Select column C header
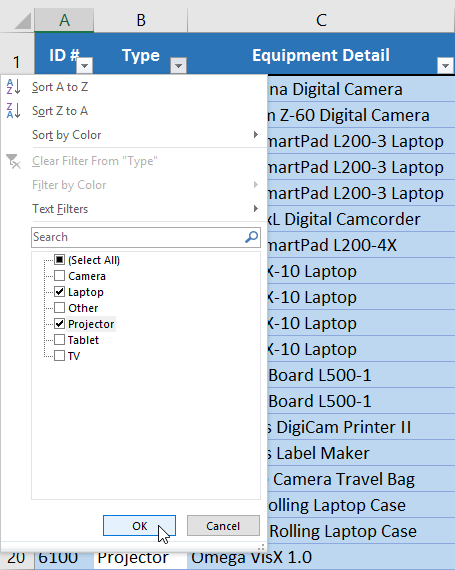 point(321,20)
